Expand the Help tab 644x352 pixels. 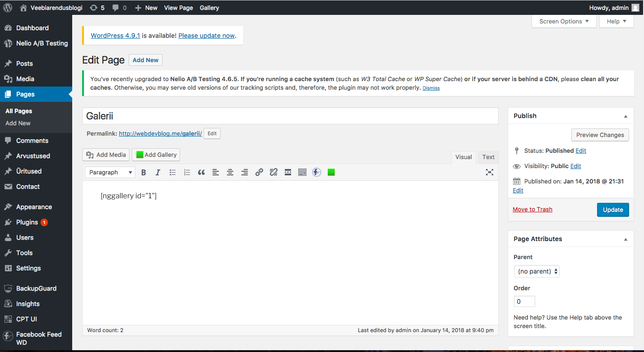click(616, 21)
